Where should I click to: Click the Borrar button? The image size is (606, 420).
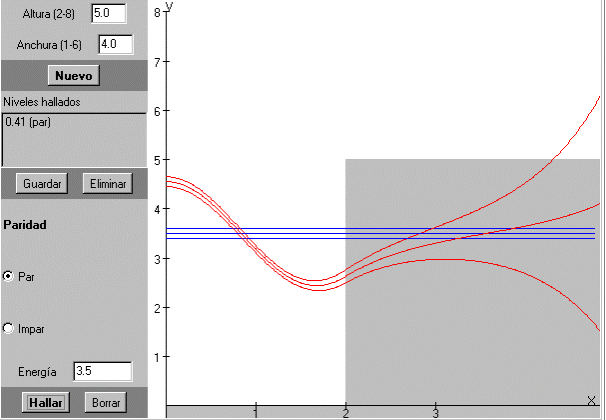106,403
